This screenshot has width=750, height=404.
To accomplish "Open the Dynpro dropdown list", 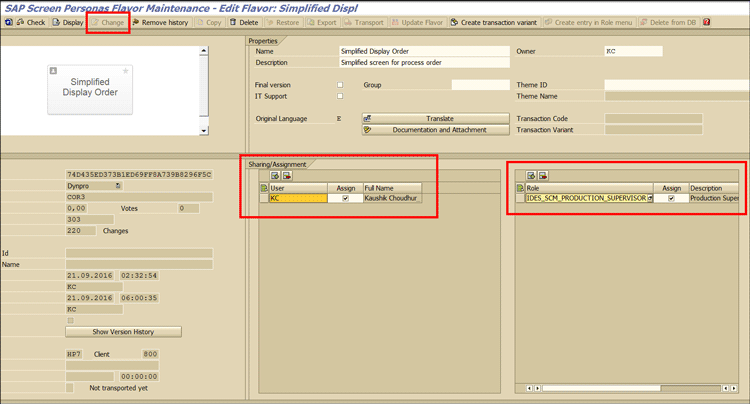I will click(118, 186).
